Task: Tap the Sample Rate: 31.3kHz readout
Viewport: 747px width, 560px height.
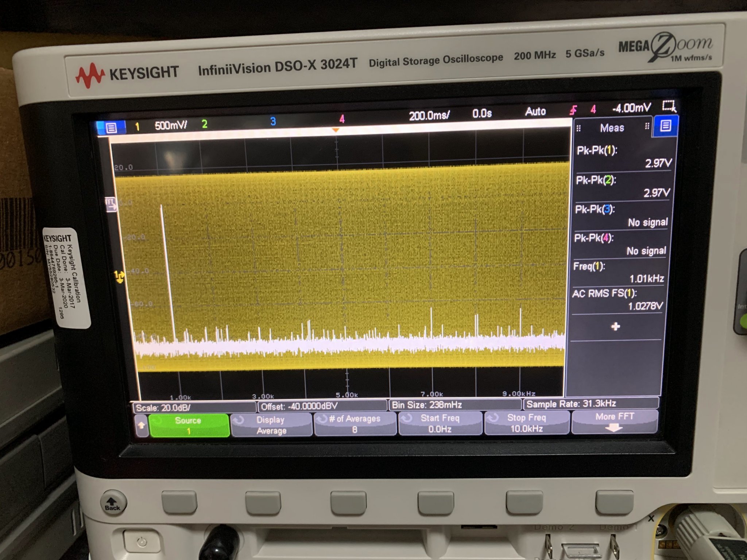Action: (x=591, y=404)
